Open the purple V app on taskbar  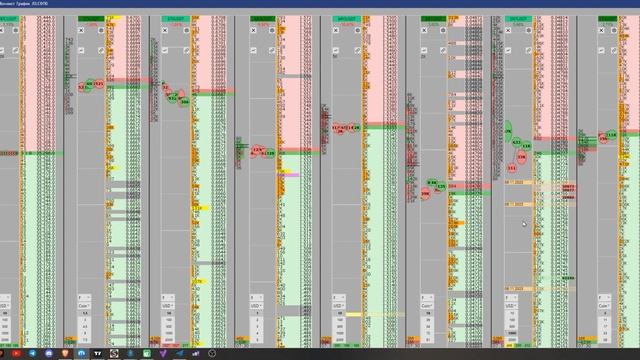tap(163, 353)
